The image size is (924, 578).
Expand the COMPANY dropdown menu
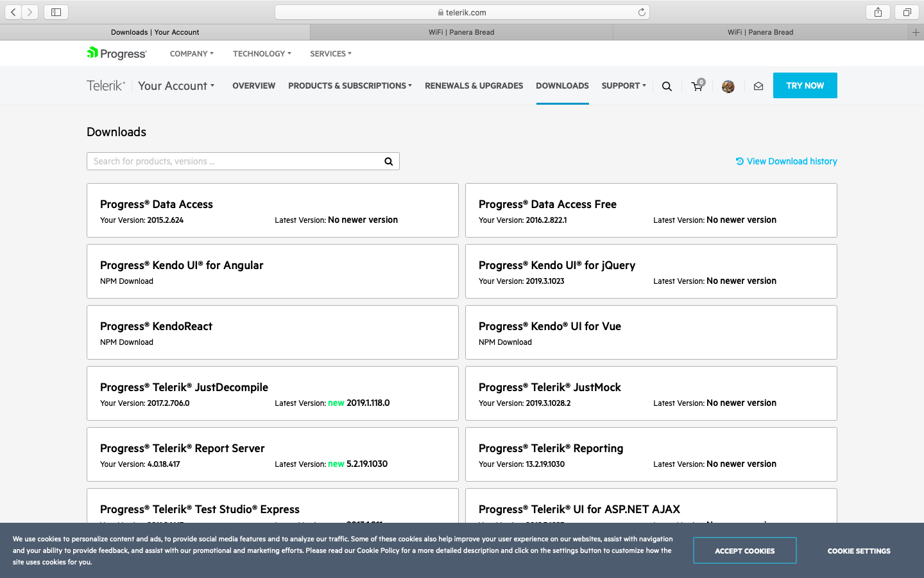pos(191,54)
